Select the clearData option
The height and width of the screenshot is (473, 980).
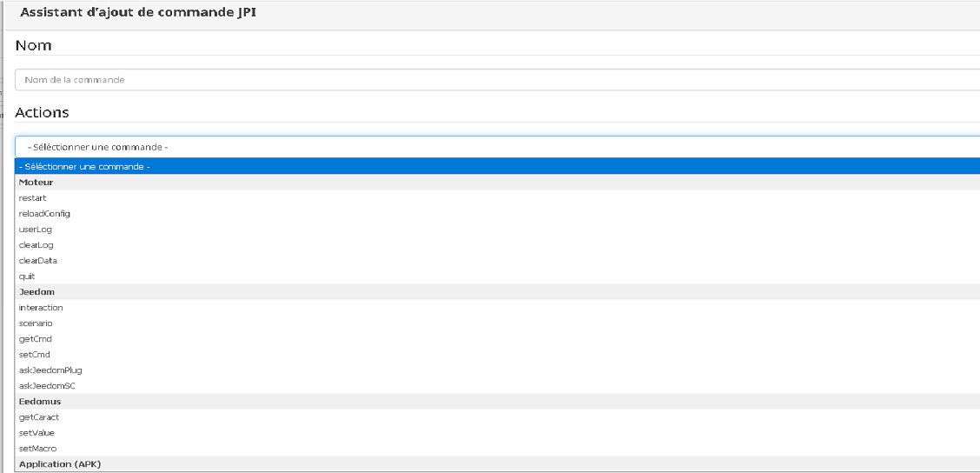(38, 261)
